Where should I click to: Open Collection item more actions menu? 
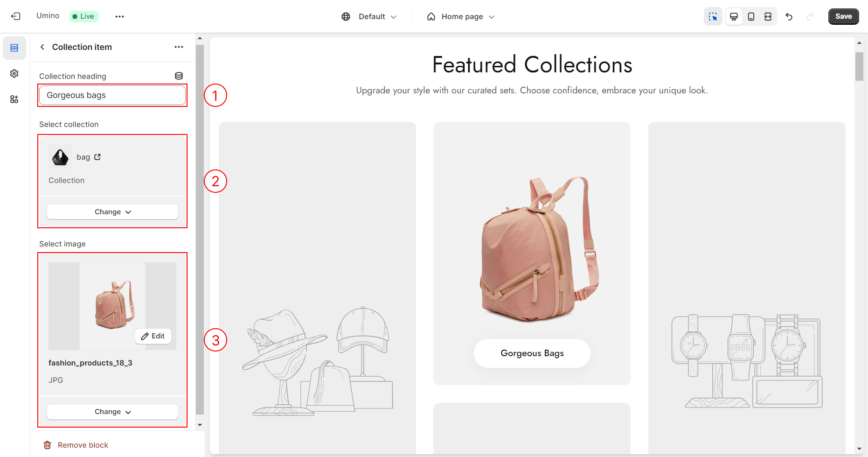tap(179, 47)
